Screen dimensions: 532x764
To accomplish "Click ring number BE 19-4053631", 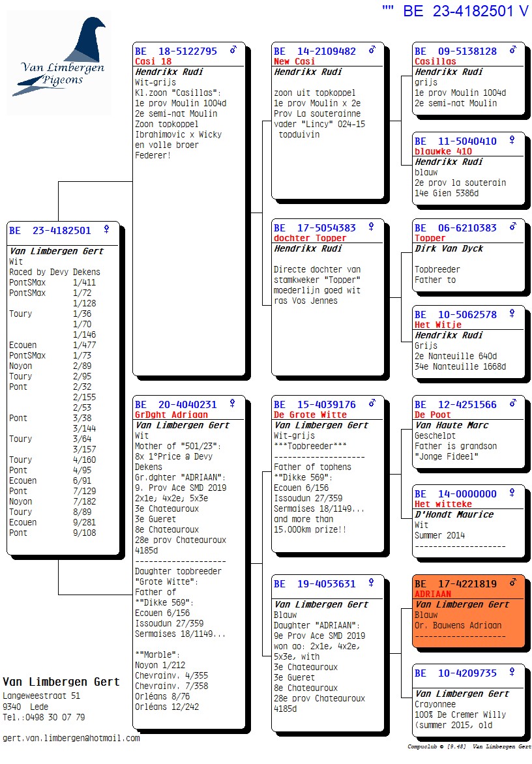I will tap(315, 584).
